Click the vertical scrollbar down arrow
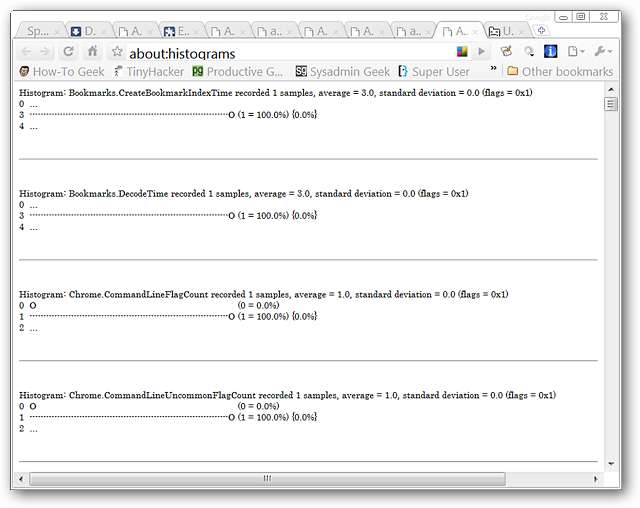 pos(611,464)
